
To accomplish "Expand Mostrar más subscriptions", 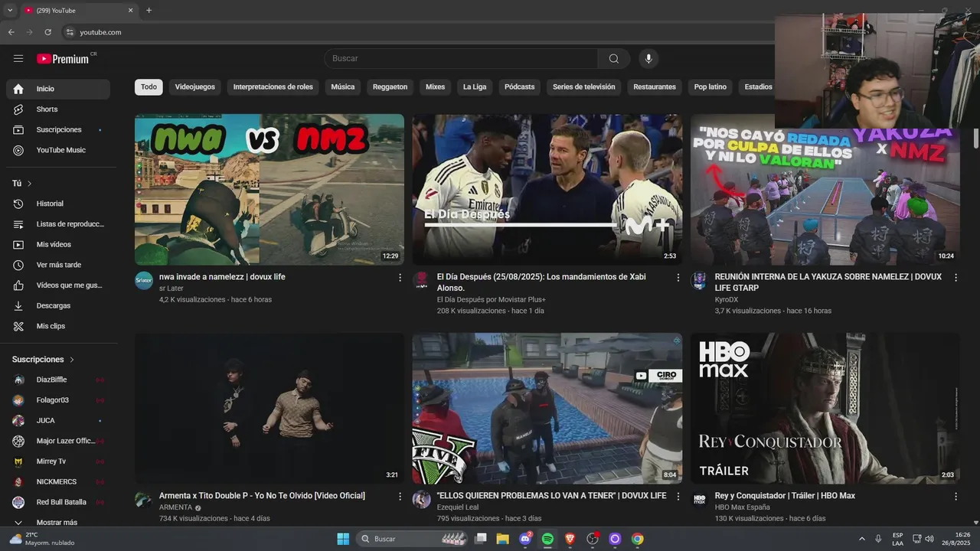I will [58, 523].
